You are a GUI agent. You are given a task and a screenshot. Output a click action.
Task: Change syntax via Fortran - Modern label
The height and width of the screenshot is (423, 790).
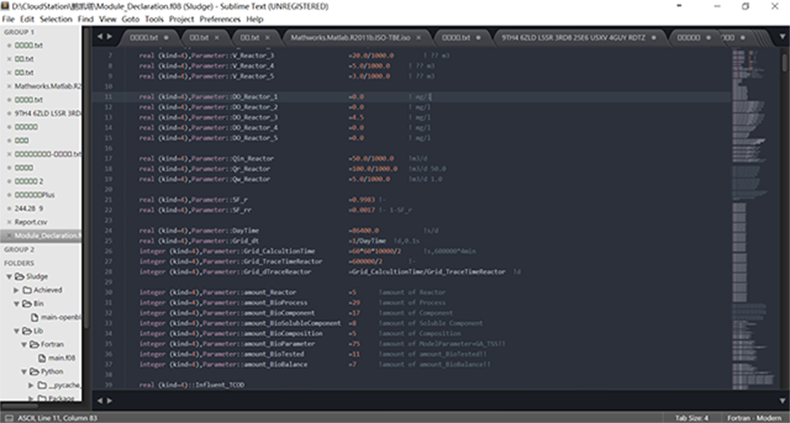(x=753, y=417)
